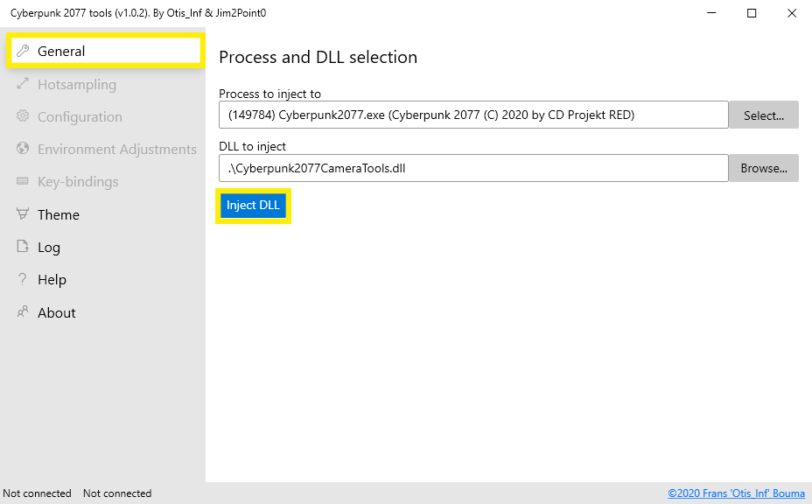Click the Help question mark icon
The height and width of the screenshot is (504, 812).
click(x=23, y=280)
